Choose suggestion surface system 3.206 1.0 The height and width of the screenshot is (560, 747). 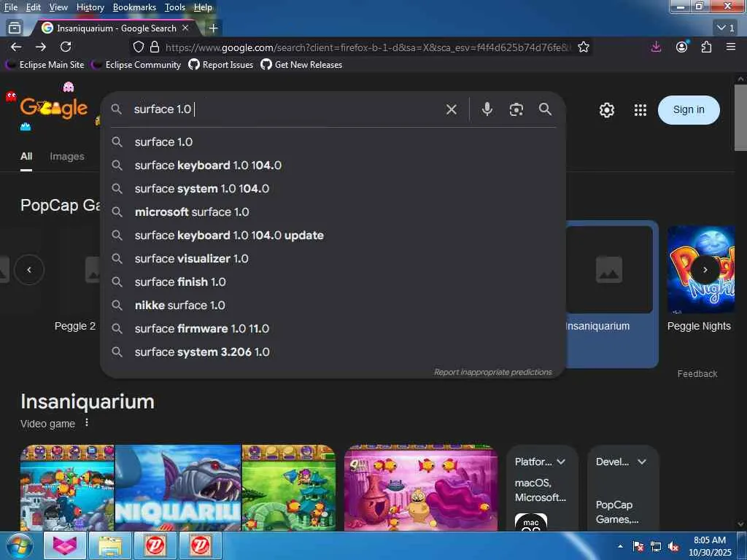click(333, 352)
